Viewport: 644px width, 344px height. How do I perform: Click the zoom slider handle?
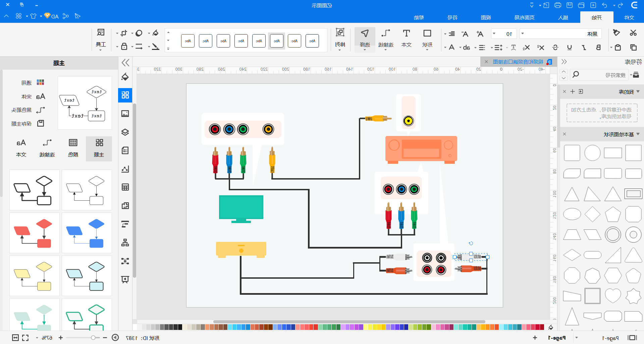[93, 338]
